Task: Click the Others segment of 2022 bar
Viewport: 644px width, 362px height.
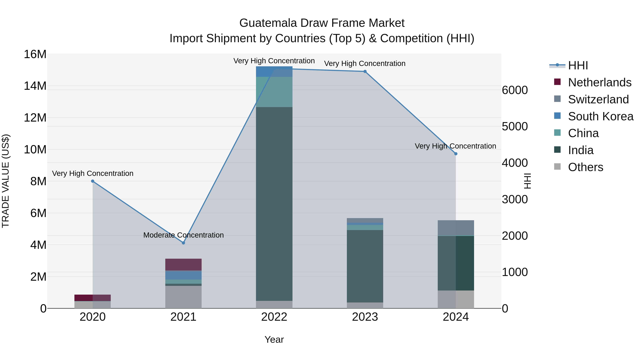Action: 274,305
